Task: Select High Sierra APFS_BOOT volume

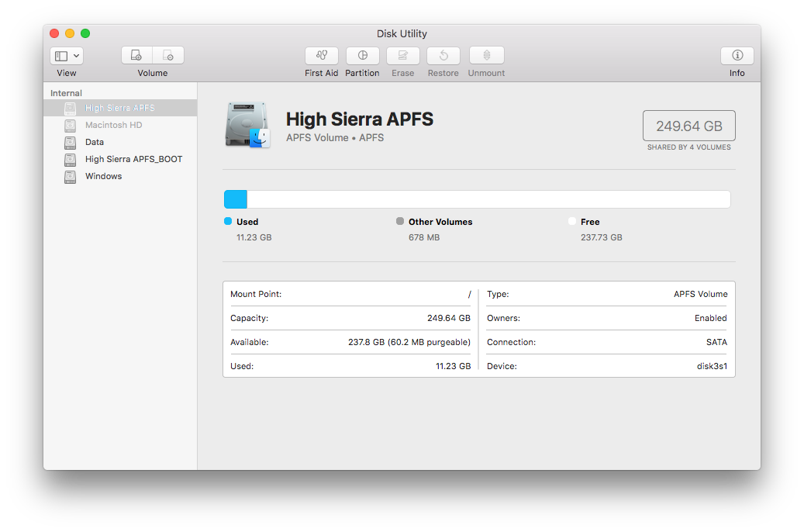Action: (x=120, y=159)
